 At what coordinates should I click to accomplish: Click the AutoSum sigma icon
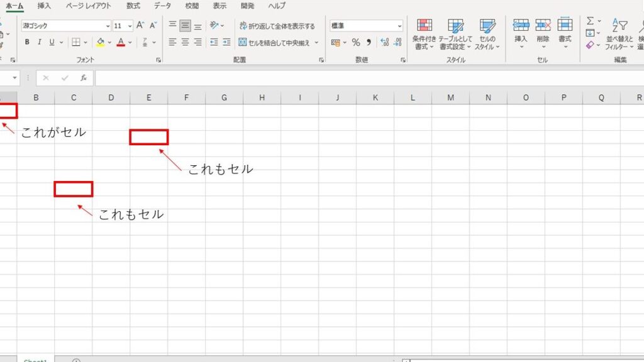point(590,21)
